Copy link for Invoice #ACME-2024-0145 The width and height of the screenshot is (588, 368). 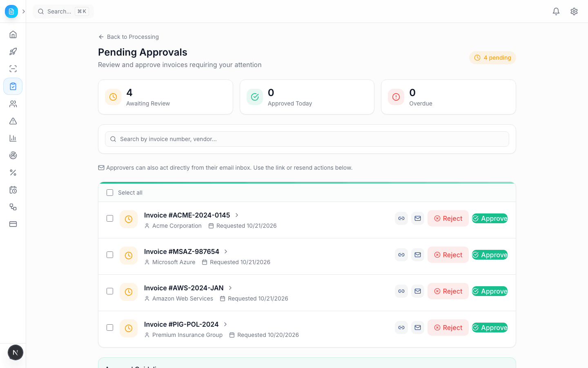pyautogui.click(x=401, y=218)
